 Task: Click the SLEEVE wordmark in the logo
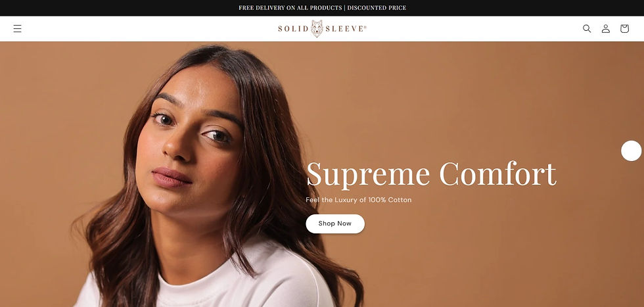(x=344, y=29)
